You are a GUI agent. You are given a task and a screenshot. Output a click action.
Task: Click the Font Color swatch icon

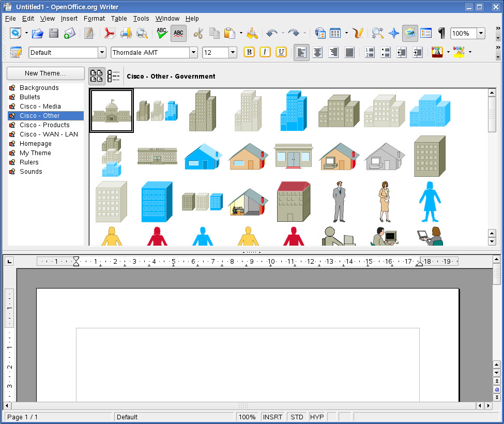click(x=437, y=52)
